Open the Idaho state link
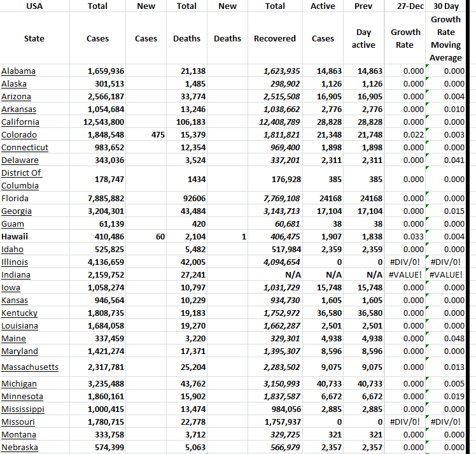The image size is (476, 454). pyautogui.click(x=12, y=250)
